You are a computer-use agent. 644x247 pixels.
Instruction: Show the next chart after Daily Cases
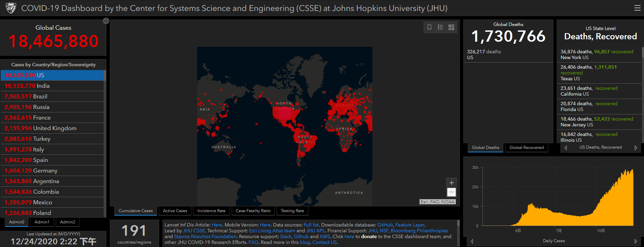636,241
